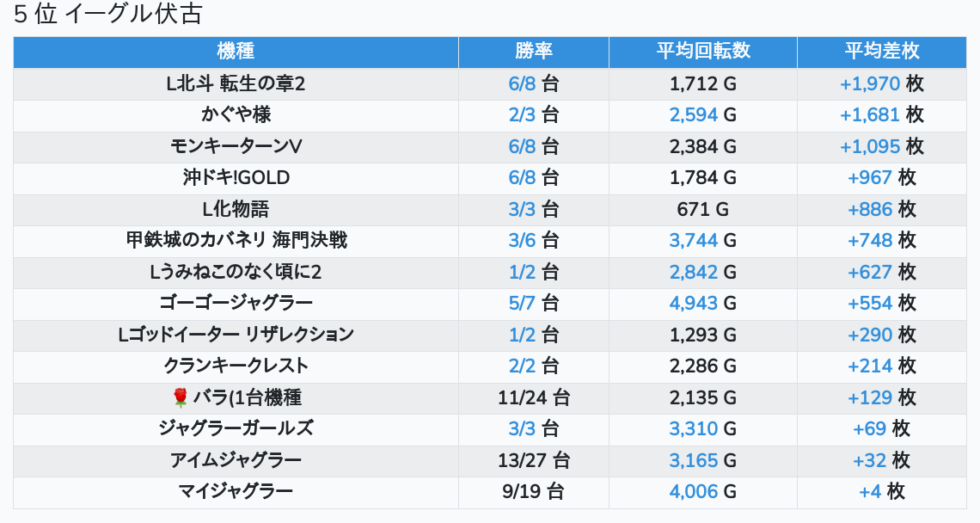Click the 平均差枚 column header
This screenshot has height=523, width=980.
click(x=882, y=51)
